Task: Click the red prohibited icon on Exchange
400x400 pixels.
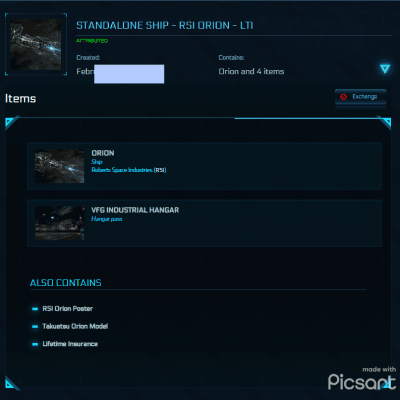Action: point(343,97)
